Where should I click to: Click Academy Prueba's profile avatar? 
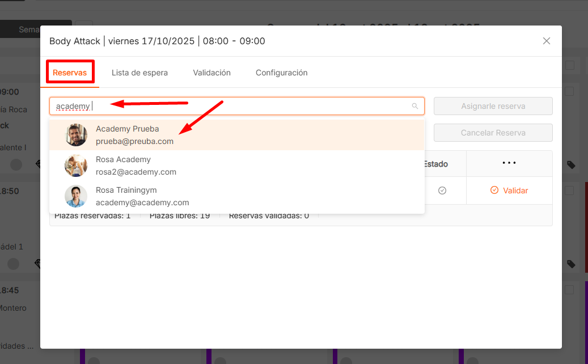click(x=76, y=135)
